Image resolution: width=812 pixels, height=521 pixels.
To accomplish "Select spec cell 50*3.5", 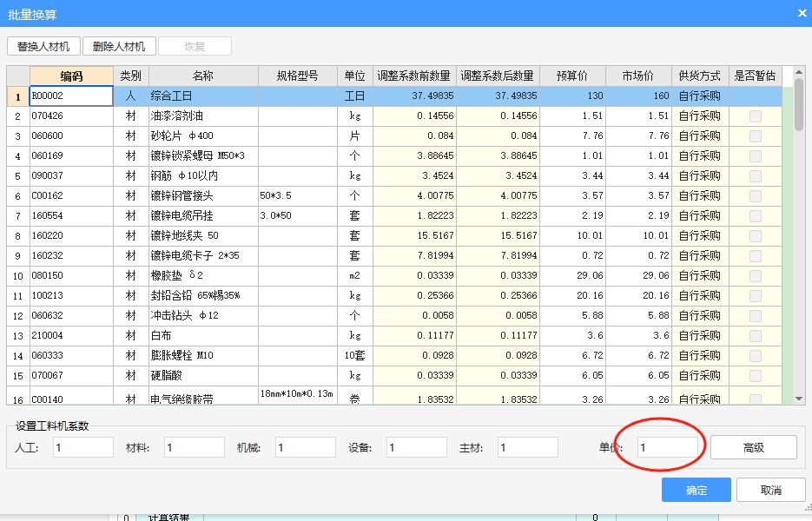I will point(297,195).
